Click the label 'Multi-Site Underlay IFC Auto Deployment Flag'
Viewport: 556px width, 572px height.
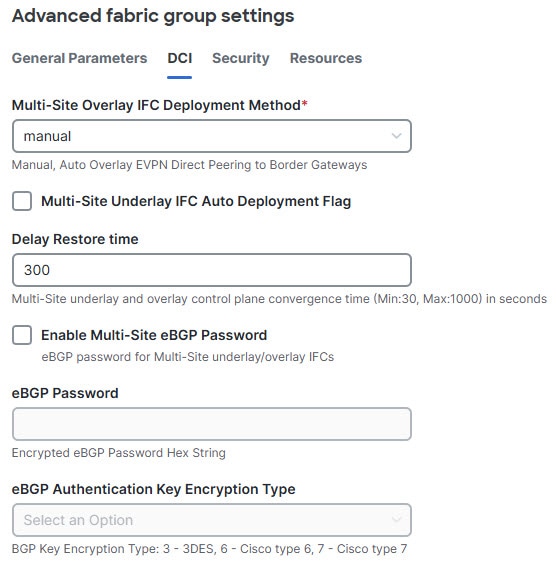click(196, 201)
